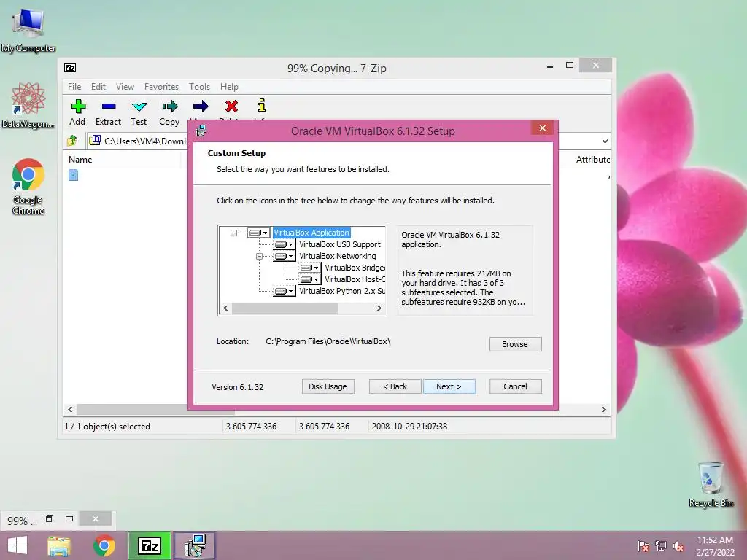The width and height of the screenshot is (747, 560).
Task: Open VirtualBox Application feature install dropdown
Action: click(x=259, y=233)
